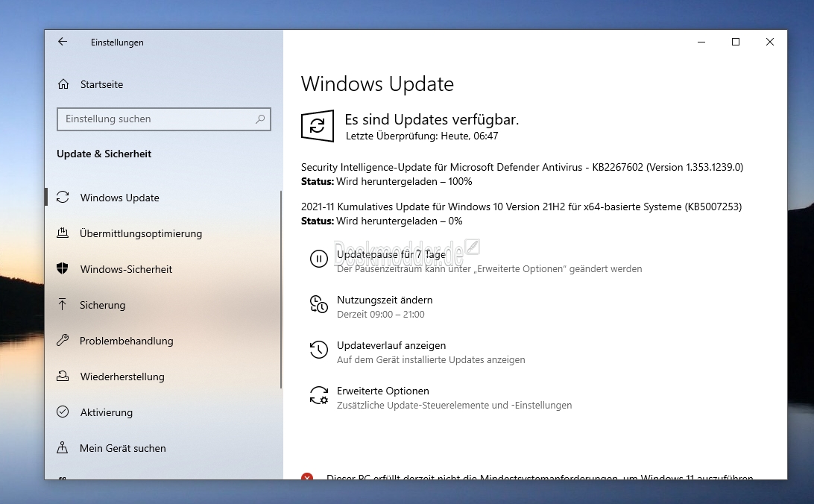Image resolution: width=814 pixels, height=504 pixels.
Task: Open the Startseite page
Action: [x=101, y=84]
